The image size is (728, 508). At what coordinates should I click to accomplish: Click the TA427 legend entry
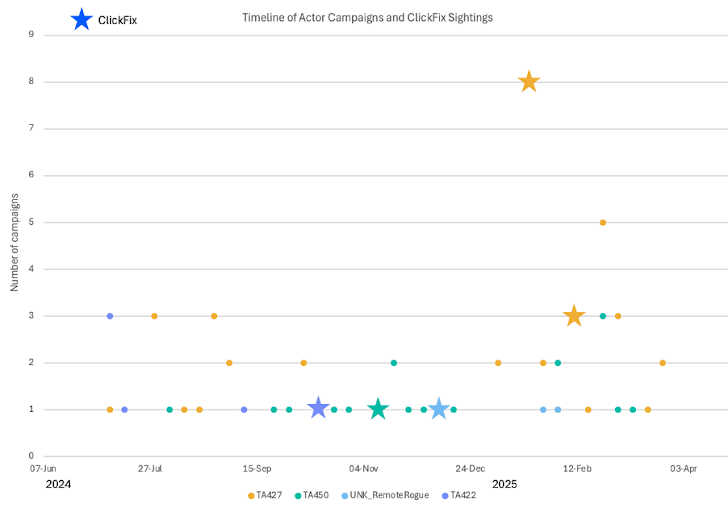[265, 495]
